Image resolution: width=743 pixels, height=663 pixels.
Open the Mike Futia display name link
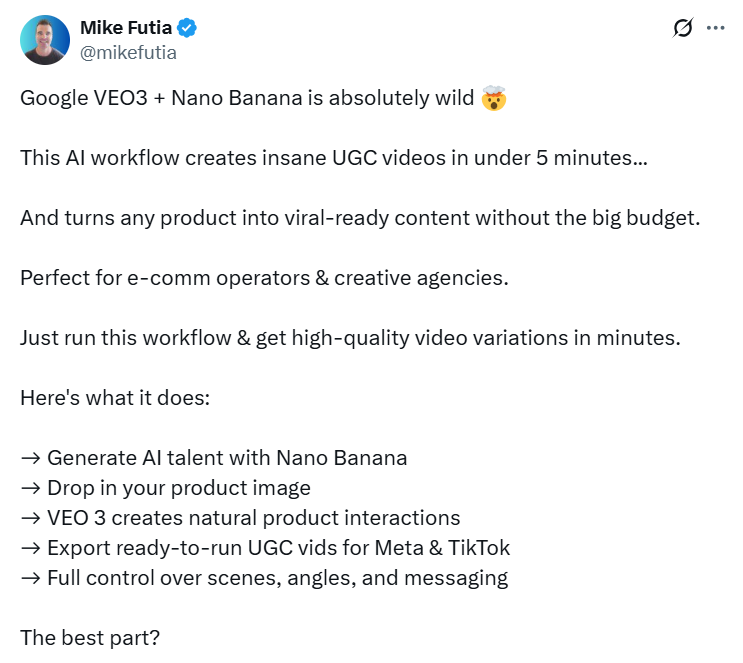point(125,29)
